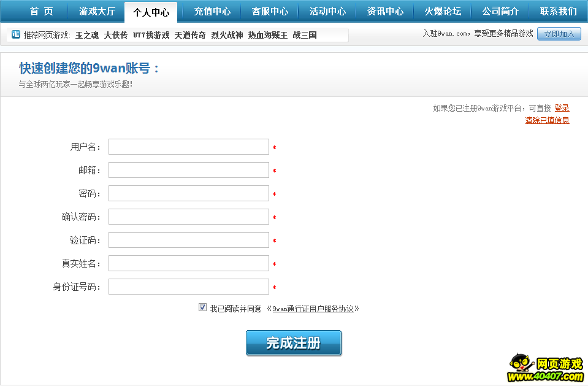The image size is (588, 386).
Task: Focus the 邮箱 input field
Action: pos(189,170)
